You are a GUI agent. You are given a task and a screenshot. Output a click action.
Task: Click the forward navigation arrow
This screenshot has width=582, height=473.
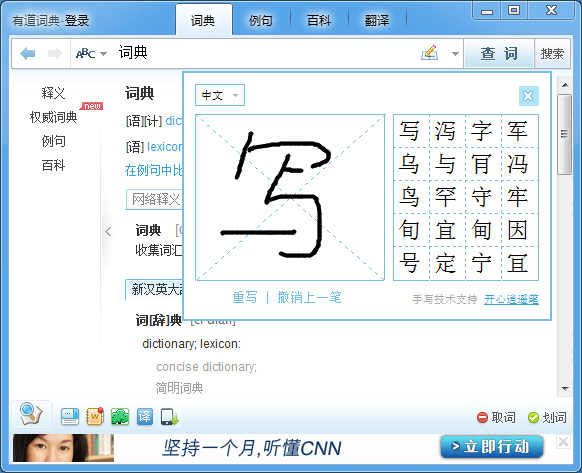coord(55,53)
